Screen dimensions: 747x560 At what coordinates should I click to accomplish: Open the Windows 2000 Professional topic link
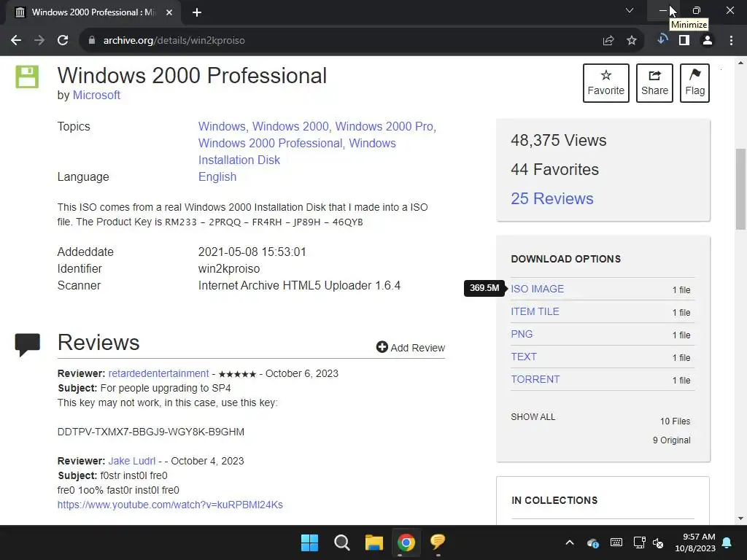[270, 143]
